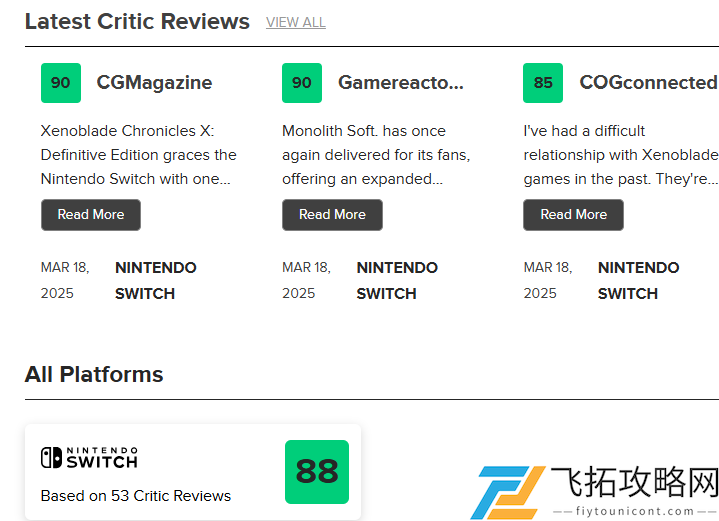Open the Gamereactor publication name
Image resolution: width=719 pixels, height=521 pixels.
(x=401, y=83)
